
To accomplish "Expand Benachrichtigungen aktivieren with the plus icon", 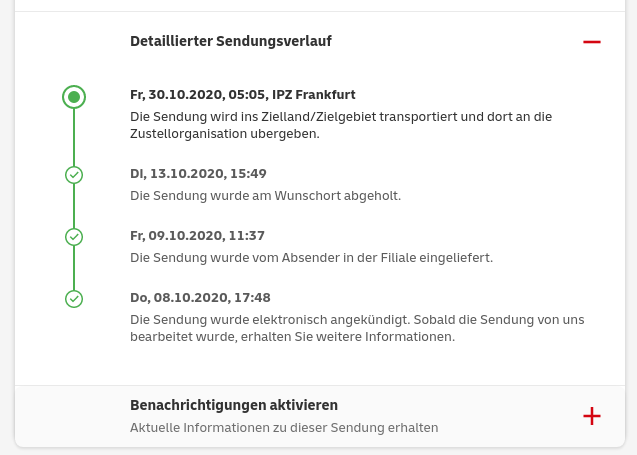I will pos(591,416).
